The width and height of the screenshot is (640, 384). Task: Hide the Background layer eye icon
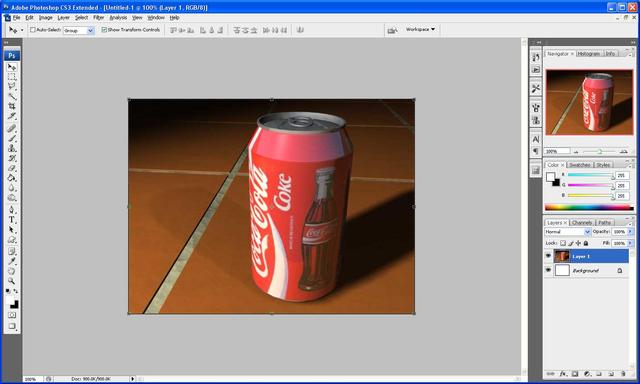click(548, 270)
